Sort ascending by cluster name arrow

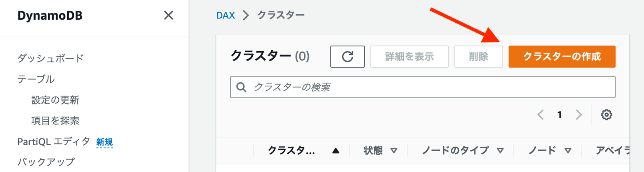click(335, 151)
